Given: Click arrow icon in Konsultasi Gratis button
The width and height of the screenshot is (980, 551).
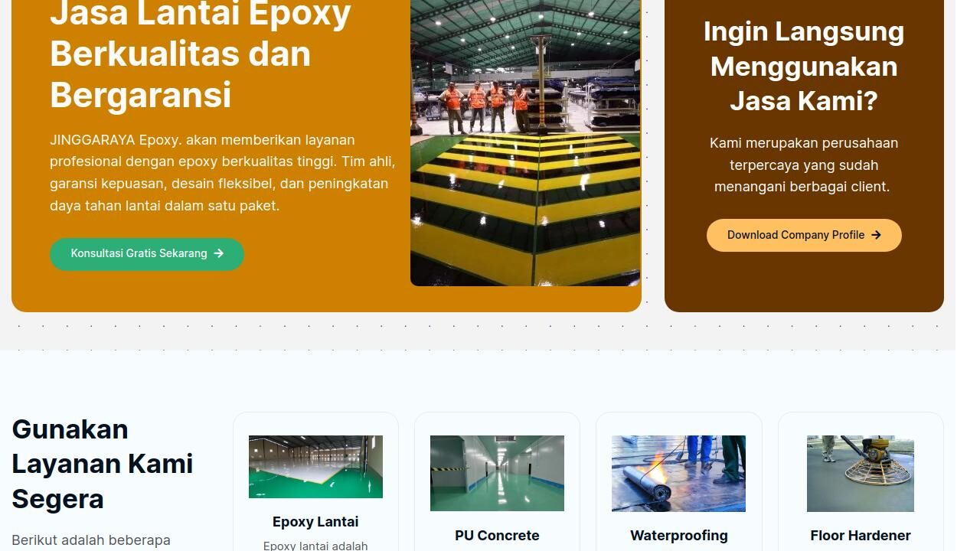Looking at the screenshot, I should pos(219,253).
